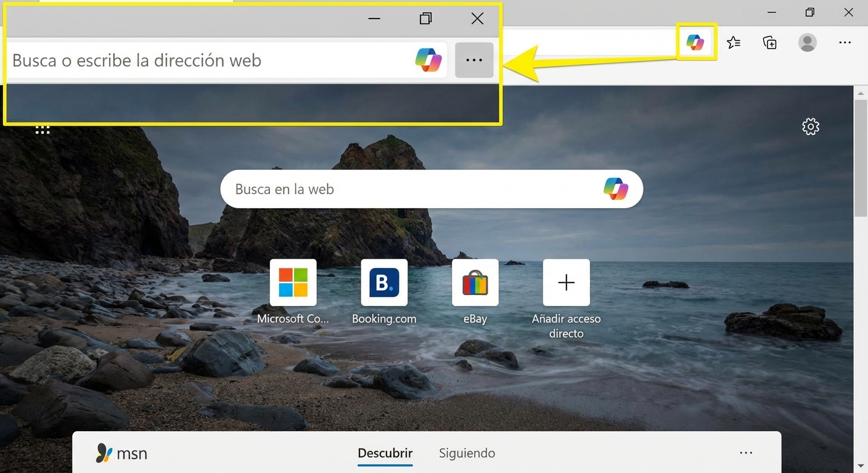
Task: Open the highlighted three-dot menu next to the address bar
Action: 473,60
